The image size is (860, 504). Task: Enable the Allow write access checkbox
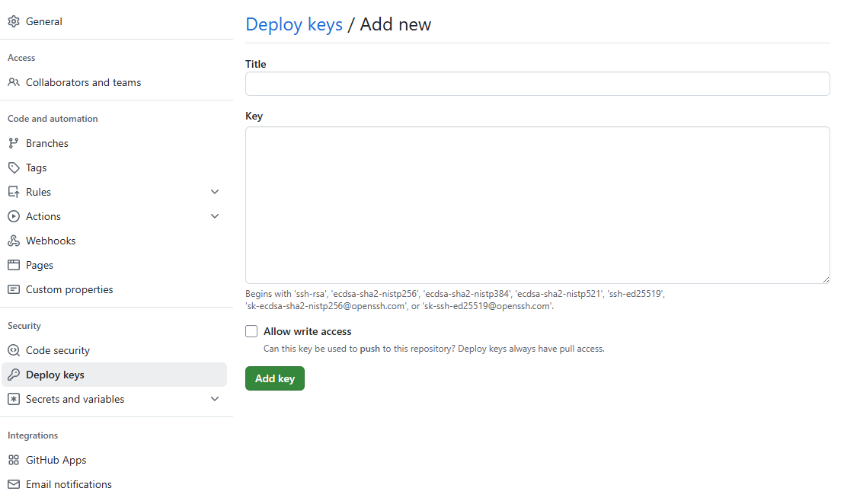pyautogui.click(x=251, y=331)
